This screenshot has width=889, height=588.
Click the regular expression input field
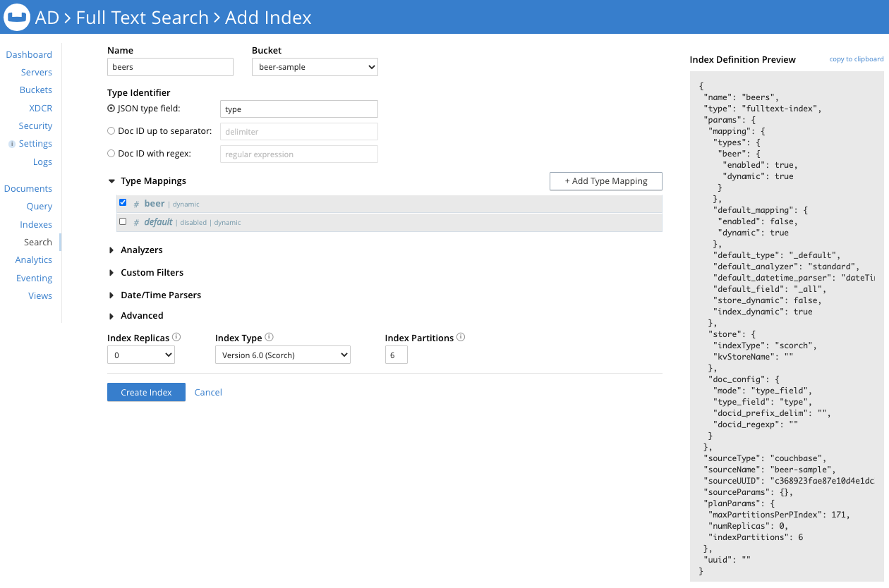299,154
